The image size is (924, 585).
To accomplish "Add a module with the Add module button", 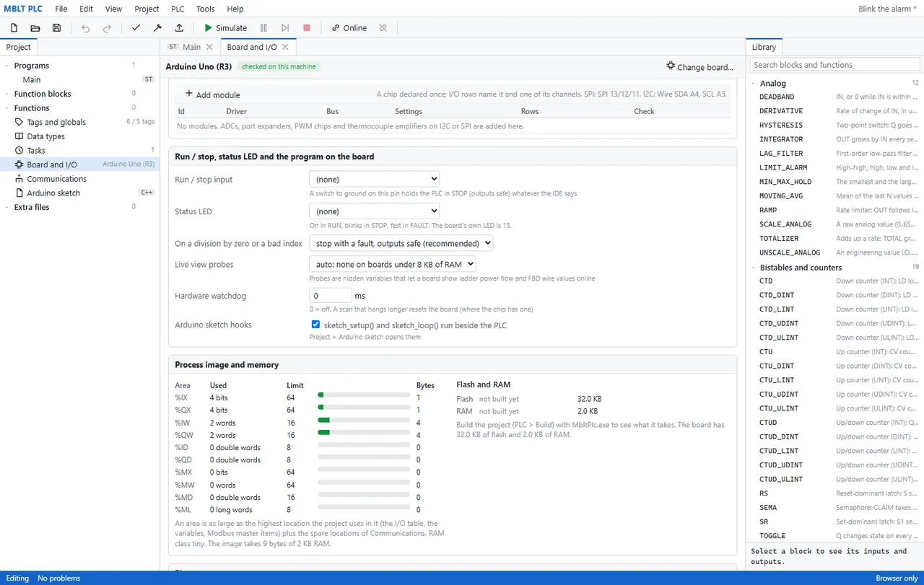I will [x=212, y=94].
